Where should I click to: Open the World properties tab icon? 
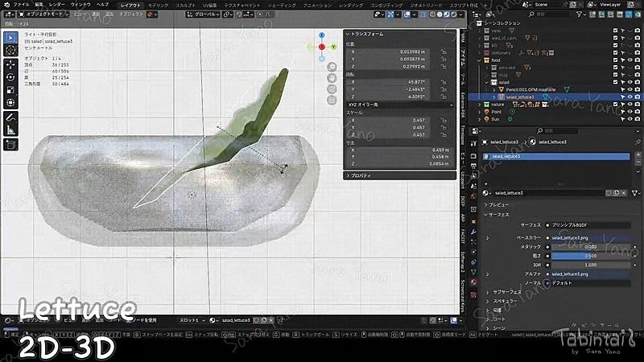point(473,196)
